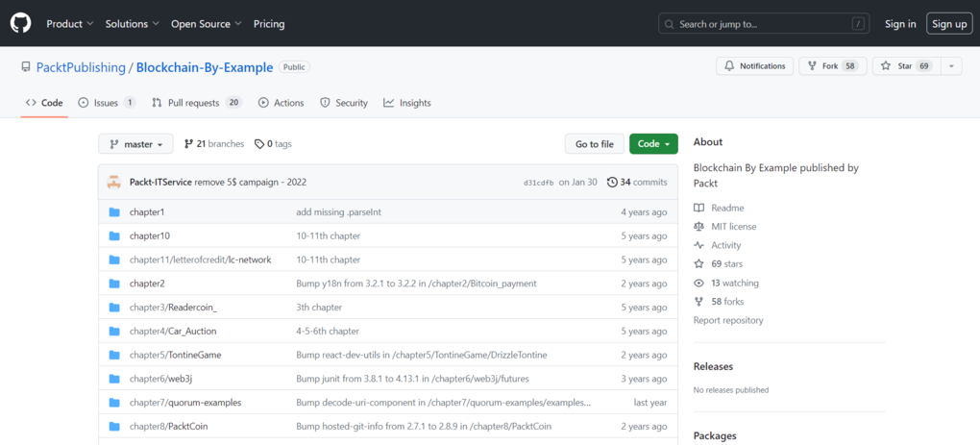
Task: Go to the Actions tab
Action: click(x=281, y=103)
